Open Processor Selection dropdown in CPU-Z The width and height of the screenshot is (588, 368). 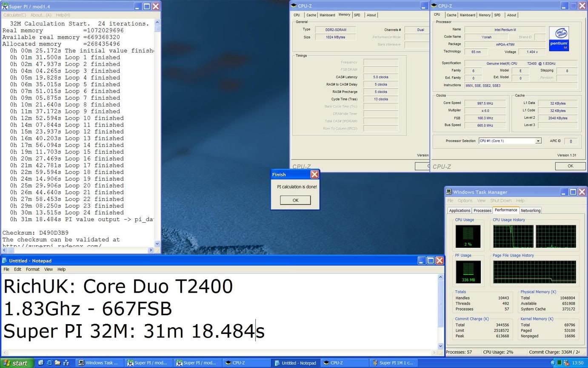point(538,141)
